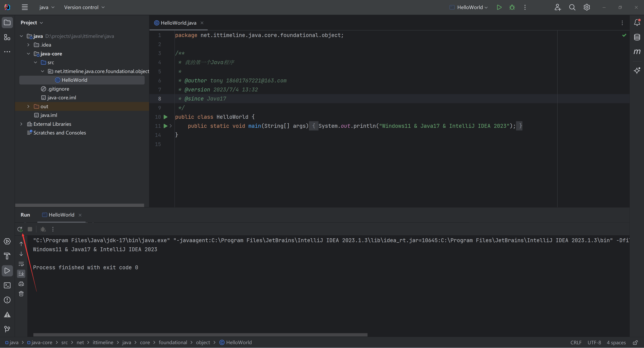Open Scratches and Consoles
The width and height of the screenshot is (644, 348).
pyautogui.click(x=57, y=133)
